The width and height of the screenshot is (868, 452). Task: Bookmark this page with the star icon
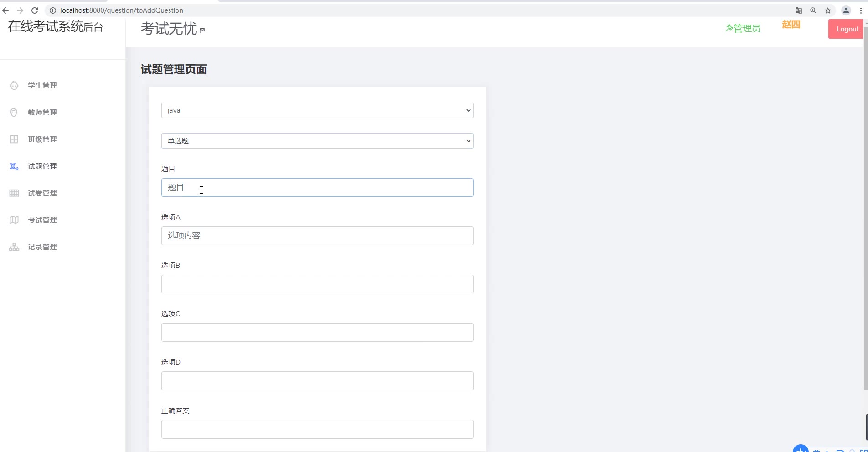[x=828, y=10]
